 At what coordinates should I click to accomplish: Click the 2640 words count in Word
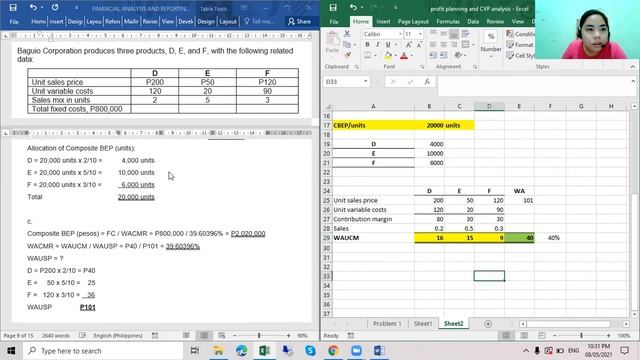(x=56, y=336)
